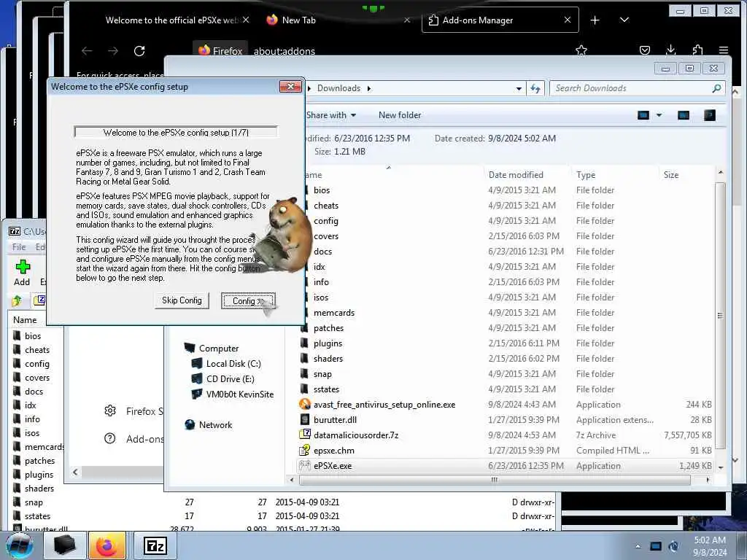This screenshot has width=747, height=560.
Task: Go forward in Firefox
Action: [113, 51]
